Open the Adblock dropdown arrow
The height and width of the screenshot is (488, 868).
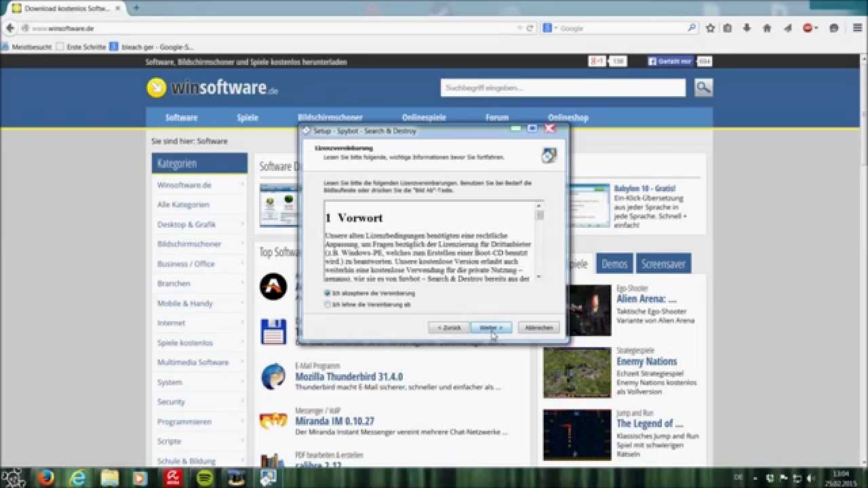pos(816,28)
